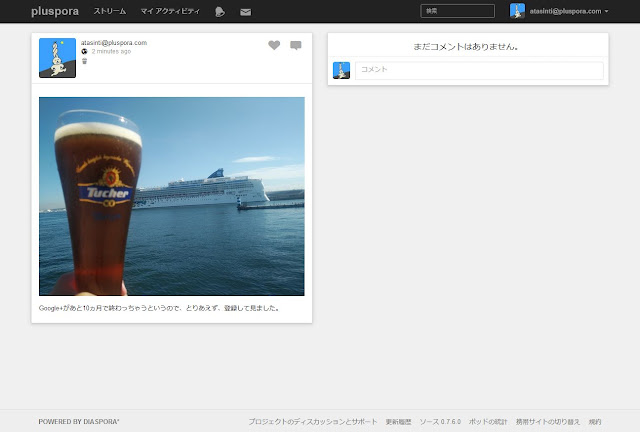Open the messages envelope icon
The height and width of the screenshot is (432, 640).
[246, 12]
